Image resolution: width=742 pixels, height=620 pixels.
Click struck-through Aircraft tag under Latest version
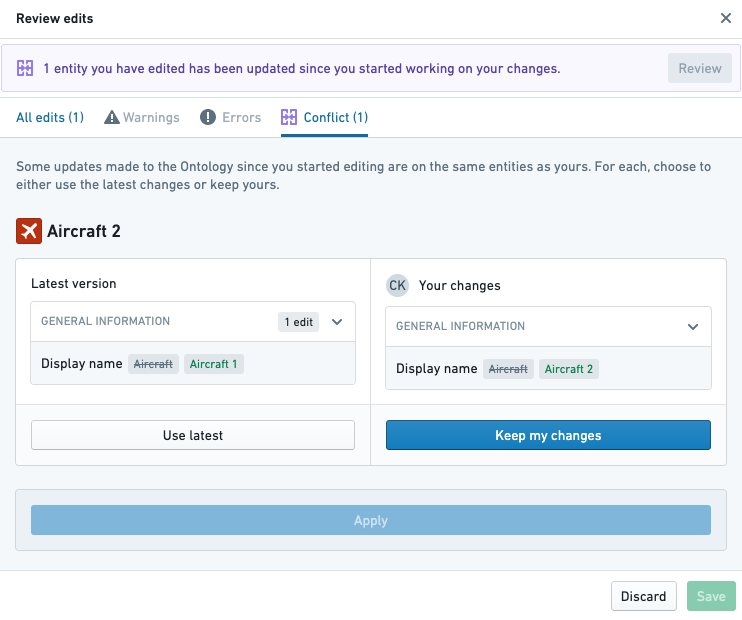[x=153, y=364]
